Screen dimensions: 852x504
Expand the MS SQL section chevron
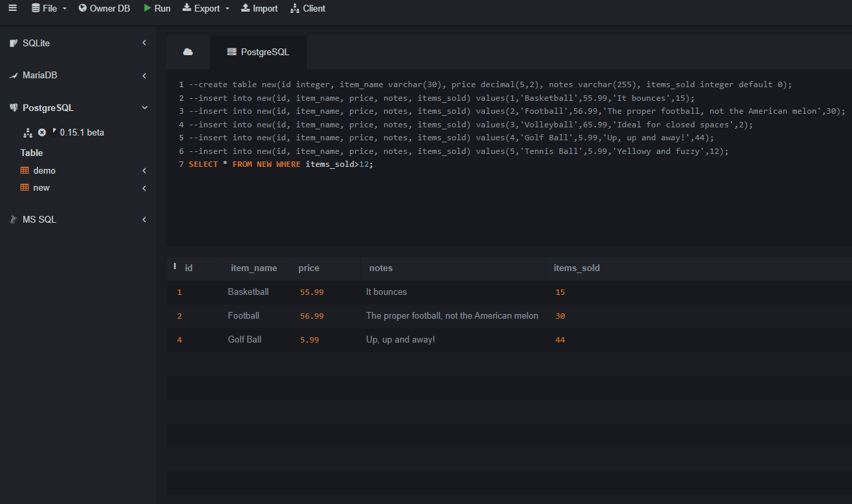144,219
